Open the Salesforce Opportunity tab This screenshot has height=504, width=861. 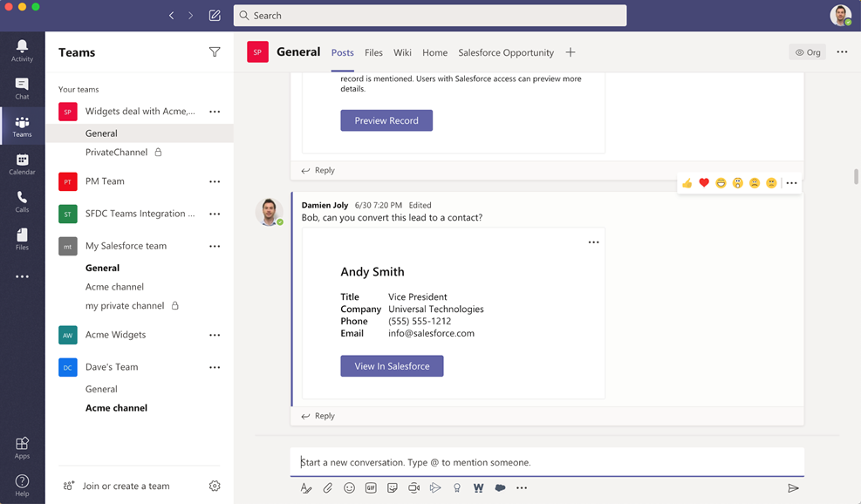pos(506,52)
